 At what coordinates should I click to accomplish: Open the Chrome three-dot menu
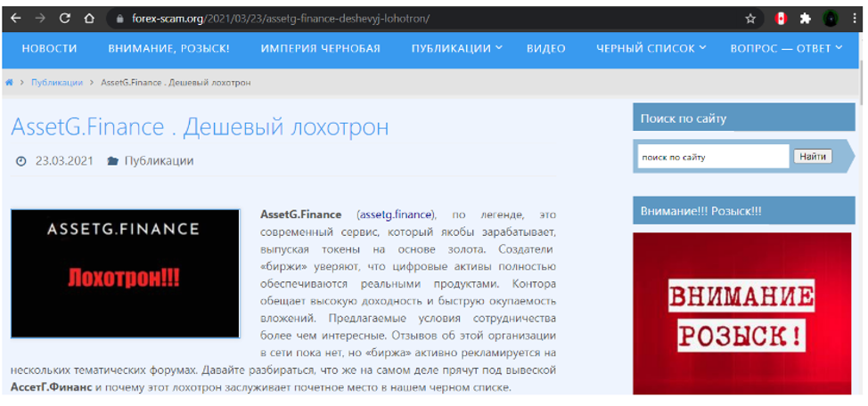coord(853,19)
